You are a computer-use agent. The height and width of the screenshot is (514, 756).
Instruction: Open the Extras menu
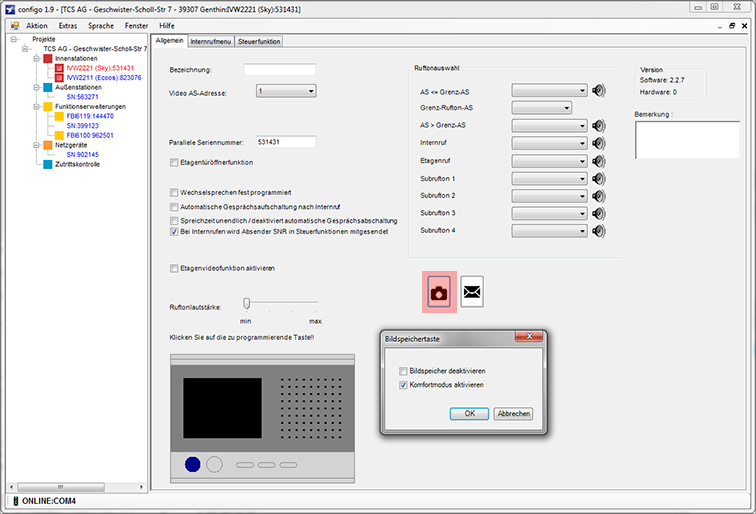pos(68,25)
